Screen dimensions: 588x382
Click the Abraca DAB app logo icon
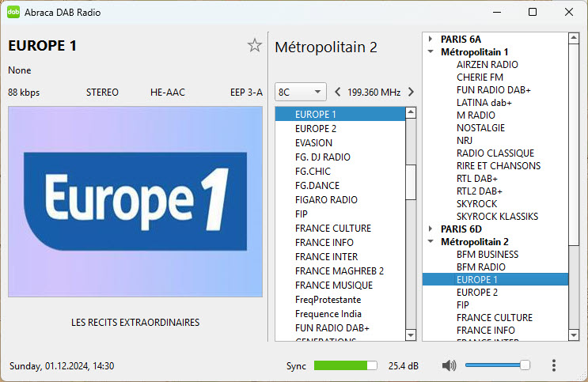[13, 12]
